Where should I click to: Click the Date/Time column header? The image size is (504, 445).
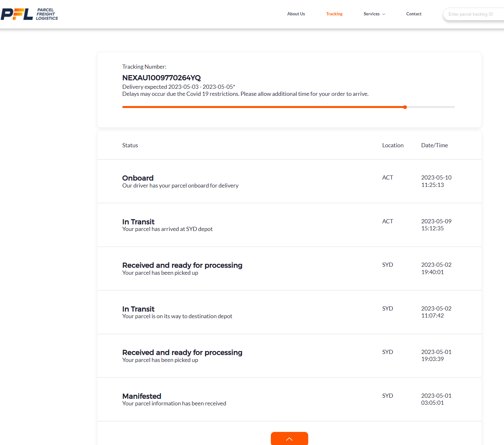click(434, 145)
